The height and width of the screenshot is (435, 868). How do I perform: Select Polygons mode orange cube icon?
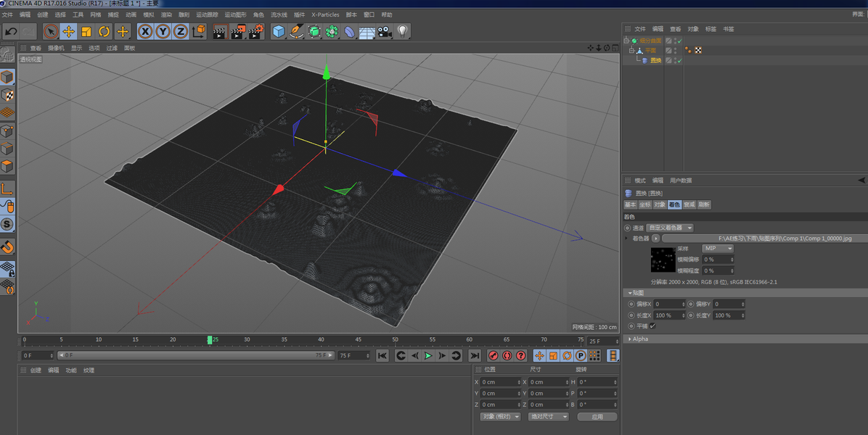(7, 165)
